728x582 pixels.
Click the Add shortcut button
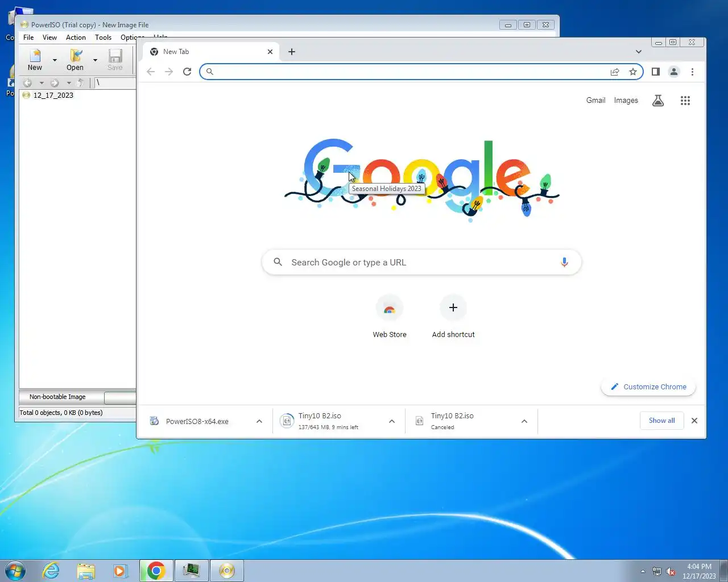(453, 317)
